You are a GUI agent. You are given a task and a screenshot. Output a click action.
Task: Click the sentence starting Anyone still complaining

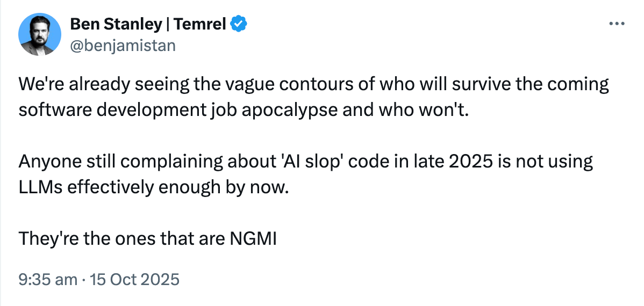305,174
